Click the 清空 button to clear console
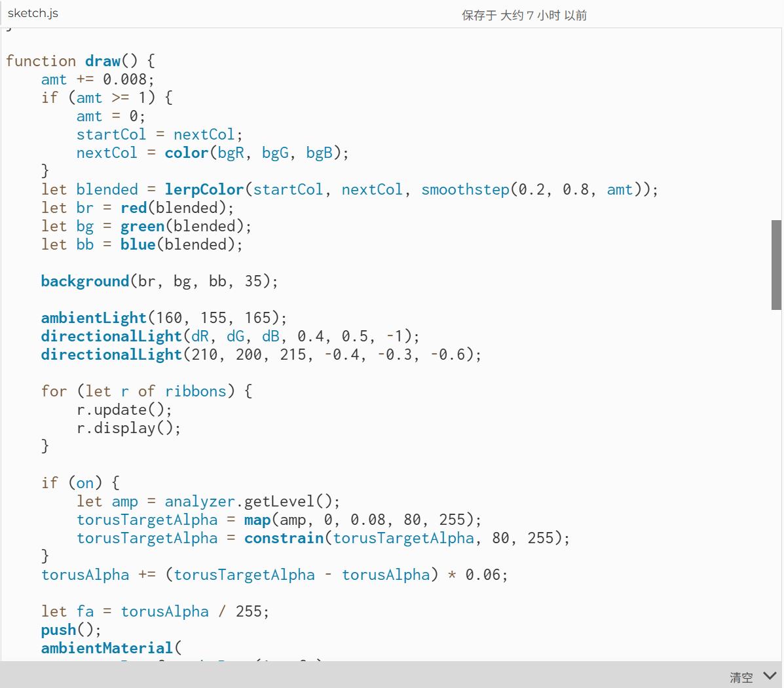784x688 pixels. click(741, 677)
